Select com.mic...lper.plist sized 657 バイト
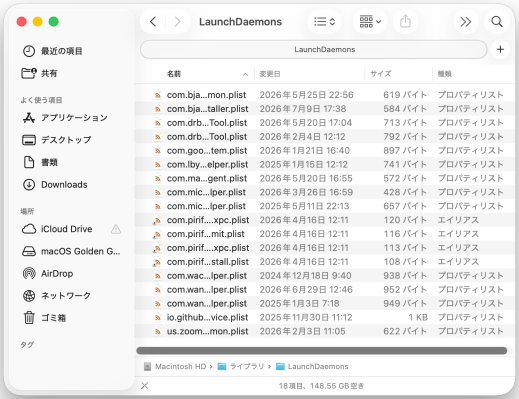This screenshot has width=519, height=399. [x=325, y=206]
